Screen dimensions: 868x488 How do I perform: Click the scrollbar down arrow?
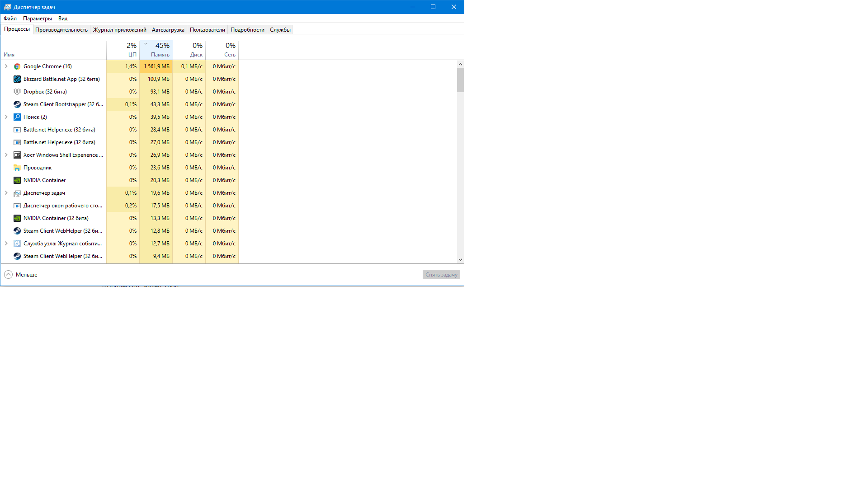pyautogui.click(x=460, y=260)
